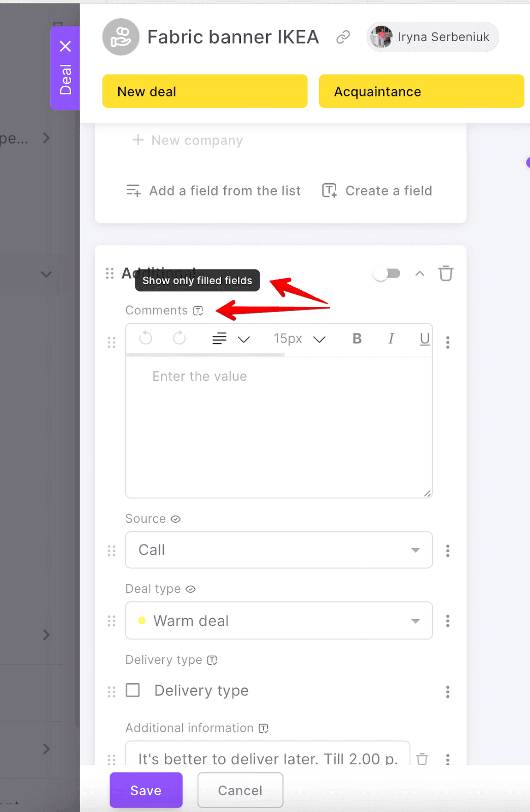The height and width of the screenshot is (812, 530).
Task: Select the Acquaintance stage
Action: tap(421, 91)
